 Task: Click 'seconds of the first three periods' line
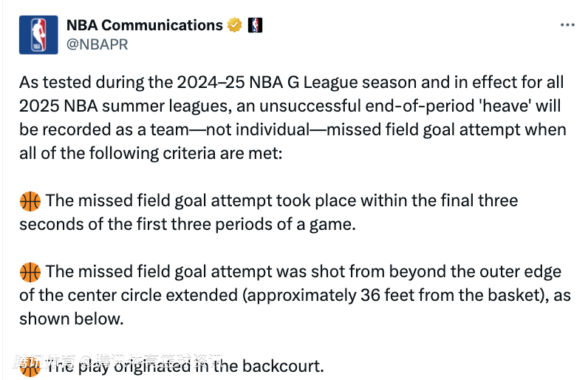coord(188,224)
